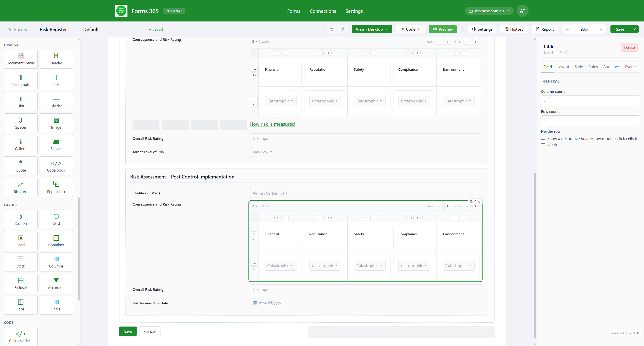
Task: Add a Spacer element
Action: (x=21, y=123)
